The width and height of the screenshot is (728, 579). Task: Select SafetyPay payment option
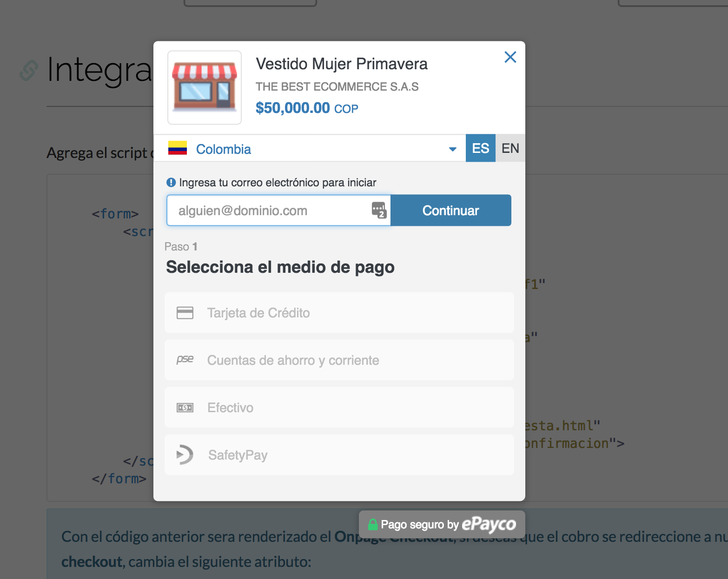[x=339, y=455]
